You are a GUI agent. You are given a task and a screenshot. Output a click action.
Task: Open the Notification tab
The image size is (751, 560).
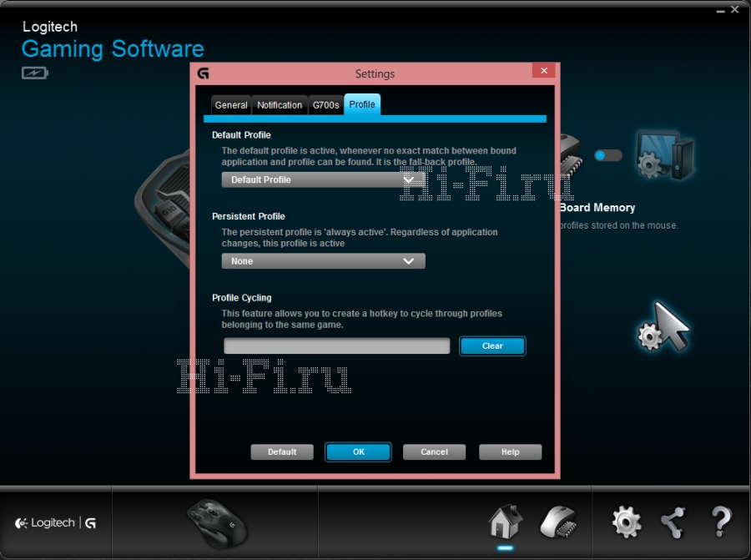(280, 105)
